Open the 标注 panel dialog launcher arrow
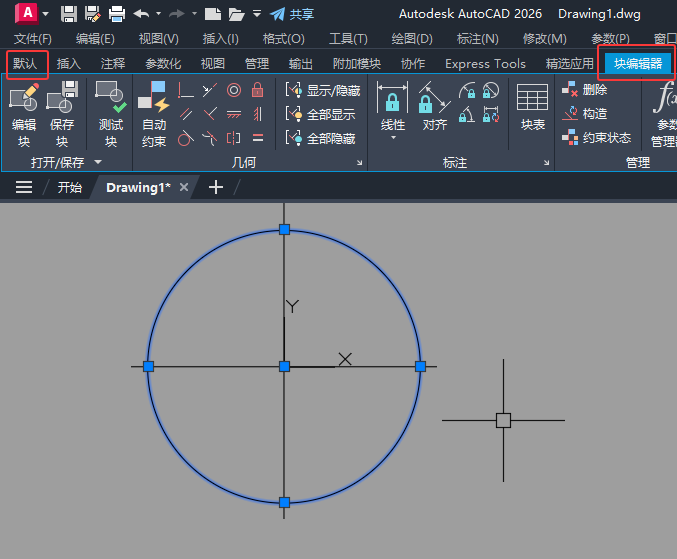Screen dimensions: 677x559 coord(546,163)
